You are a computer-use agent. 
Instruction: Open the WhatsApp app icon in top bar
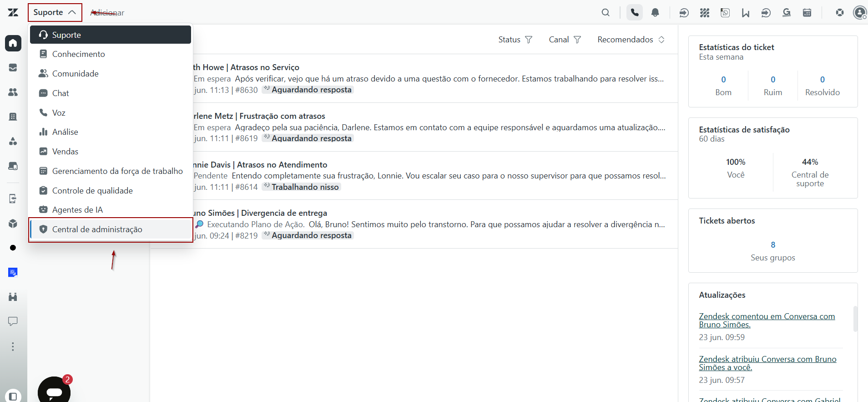click(x=725, y=12)
